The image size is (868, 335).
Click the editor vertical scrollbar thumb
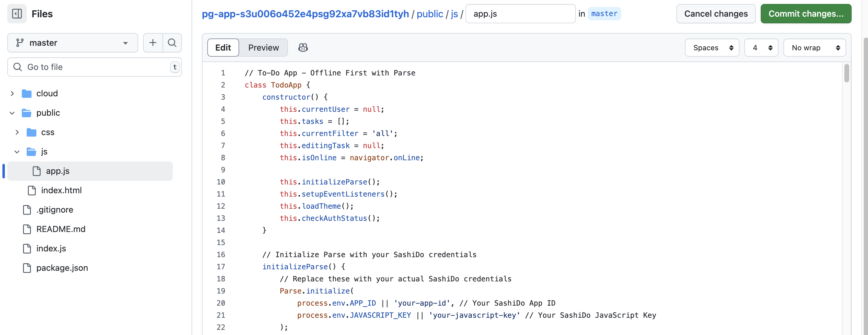pos(846,73)
